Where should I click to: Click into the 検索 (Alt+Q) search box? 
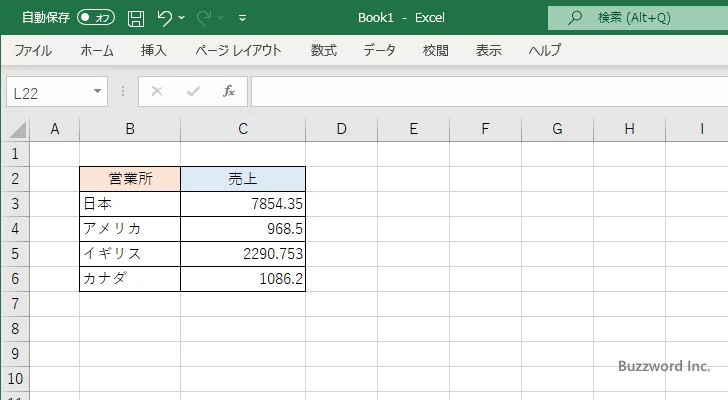(638, 18)
